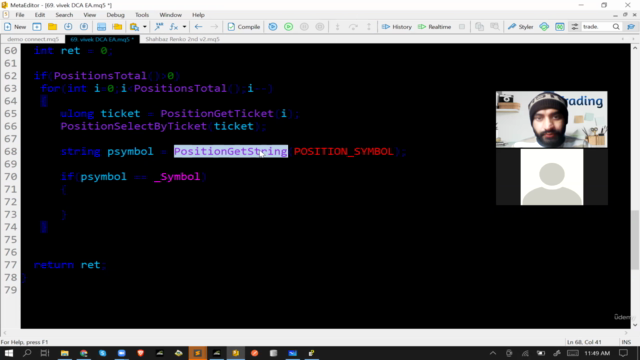Viewport: 640px width, 360px height.
Task: Click the Save file icon in toolbar
Action: click(68, 27)
